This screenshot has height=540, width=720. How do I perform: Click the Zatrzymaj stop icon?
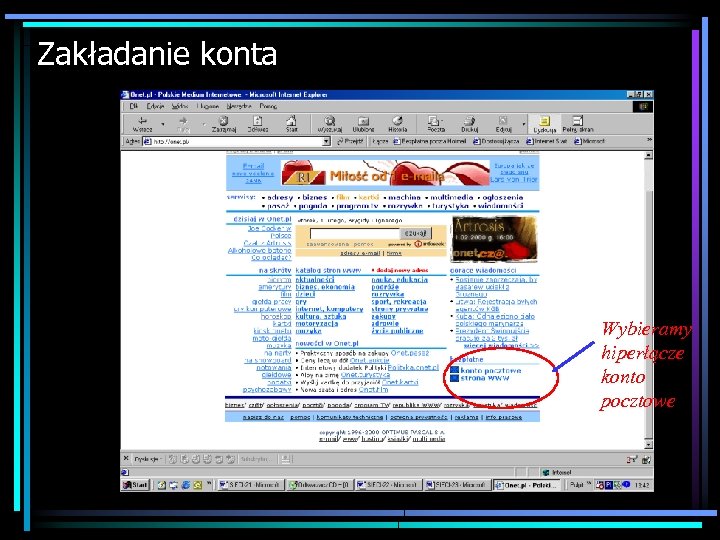[224, 124]
